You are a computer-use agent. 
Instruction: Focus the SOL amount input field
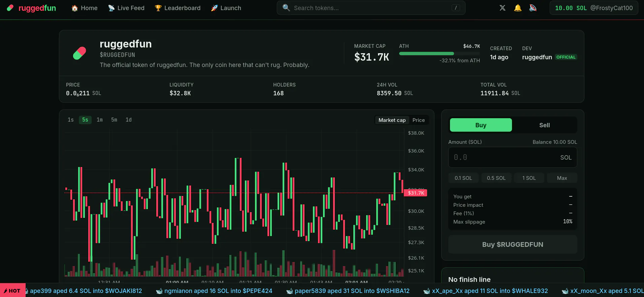(x=513, y=157)
